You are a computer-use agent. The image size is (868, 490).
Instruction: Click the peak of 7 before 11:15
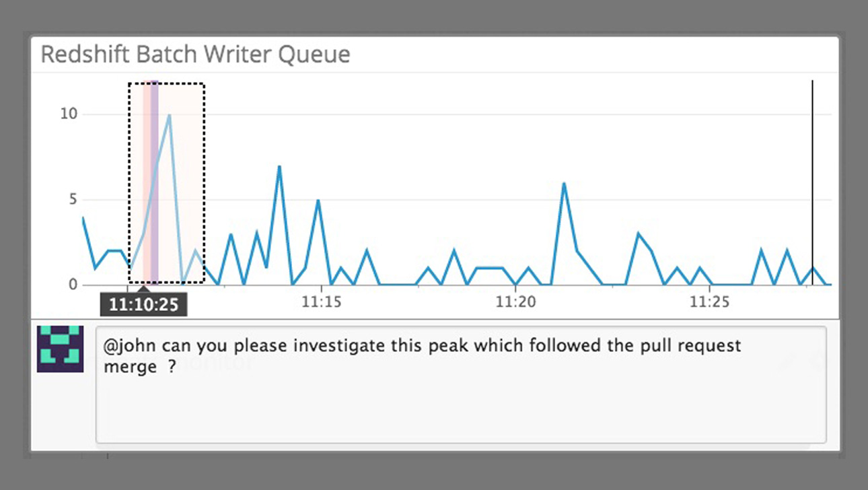(x=279, y=166)
